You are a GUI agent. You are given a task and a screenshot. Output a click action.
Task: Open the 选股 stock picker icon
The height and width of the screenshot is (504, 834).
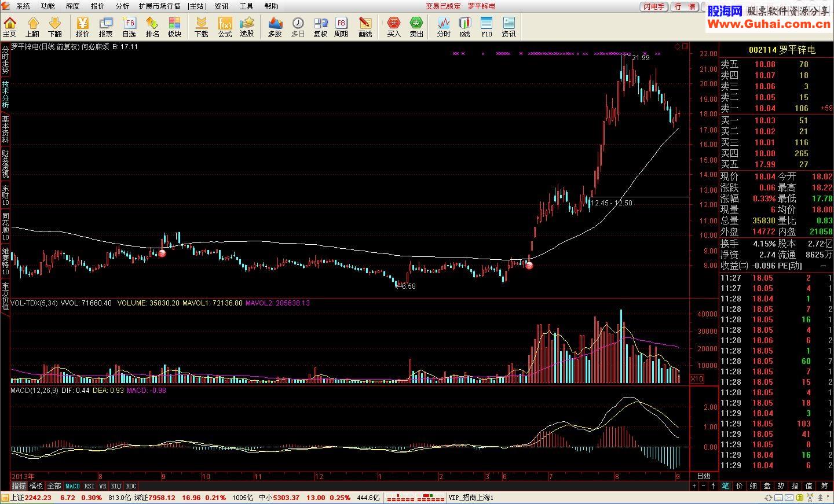pos(247,27)
